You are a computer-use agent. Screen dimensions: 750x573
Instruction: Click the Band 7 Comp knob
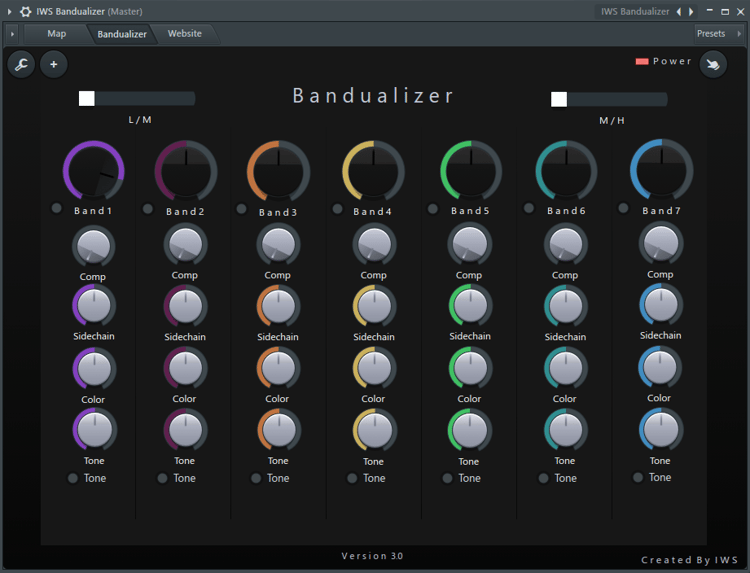point(661,244)
